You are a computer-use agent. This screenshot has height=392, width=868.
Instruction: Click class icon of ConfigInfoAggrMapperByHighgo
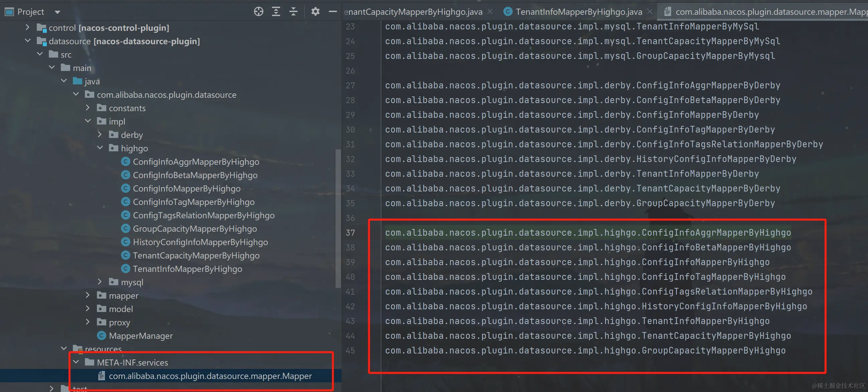coord(125,162)
